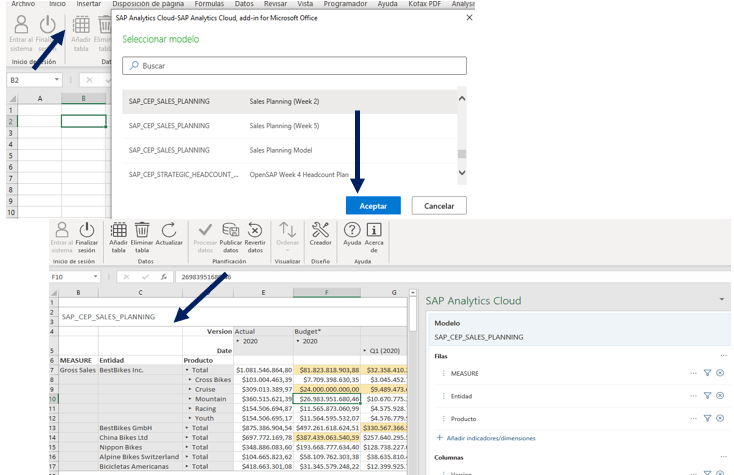The height and width of the screenshot is (475, 734).
Task: Expand the BestBikes GmbH Total row
Action: point(187,428)
